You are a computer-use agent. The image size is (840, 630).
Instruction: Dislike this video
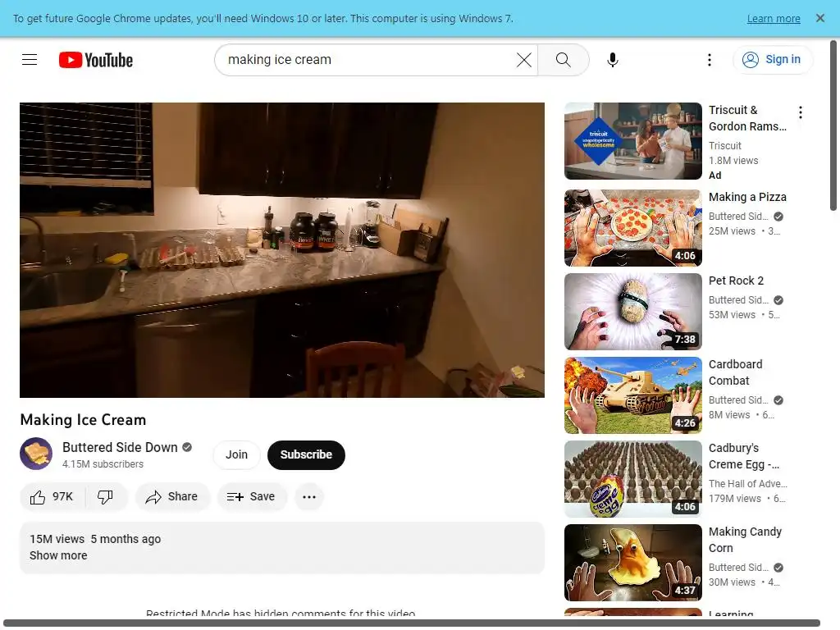tap(106, 496)
